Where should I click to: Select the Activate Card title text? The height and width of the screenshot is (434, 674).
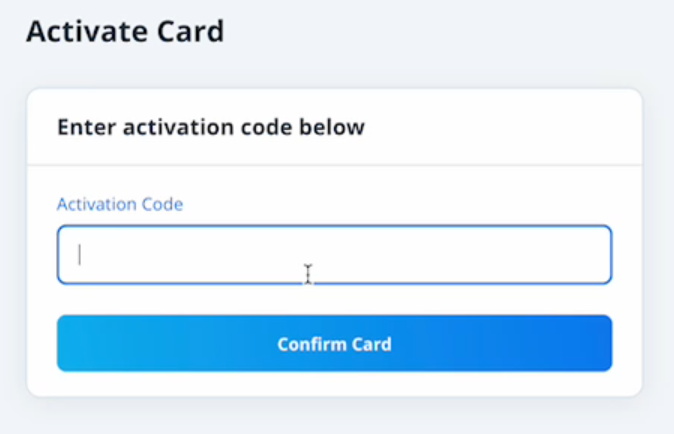click(125, 31)
